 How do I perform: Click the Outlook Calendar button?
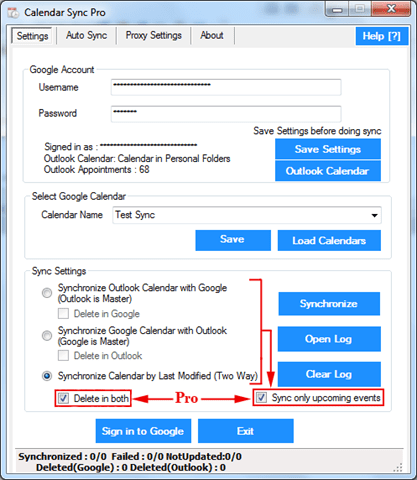click(328, 171)
